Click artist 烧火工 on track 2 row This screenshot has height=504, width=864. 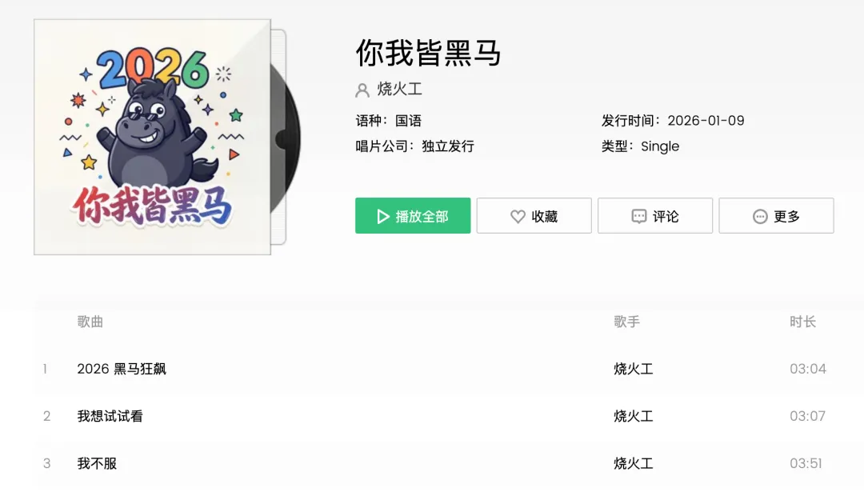pos(633,416)
